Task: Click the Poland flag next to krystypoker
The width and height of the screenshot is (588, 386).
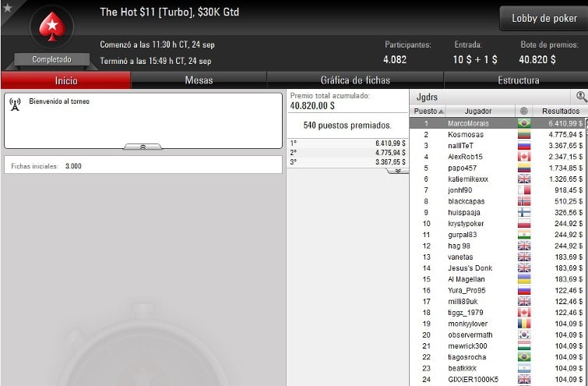Action: pyautogui.click(x=524, y=224)
